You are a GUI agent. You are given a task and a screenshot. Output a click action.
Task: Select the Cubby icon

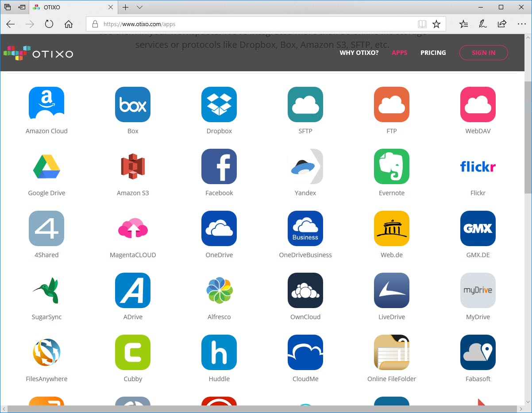133,352
